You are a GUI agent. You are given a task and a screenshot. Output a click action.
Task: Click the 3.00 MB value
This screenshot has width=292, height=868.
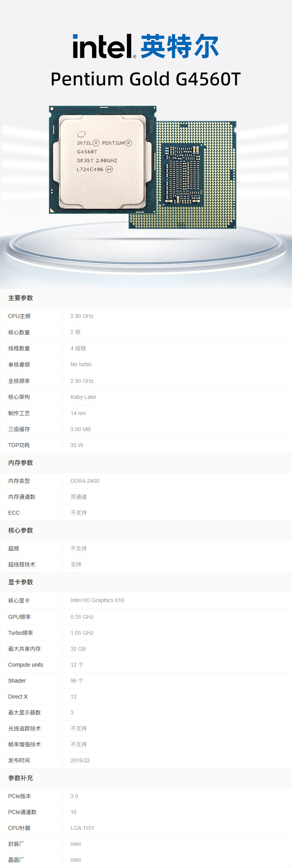[x=80, y=429]
